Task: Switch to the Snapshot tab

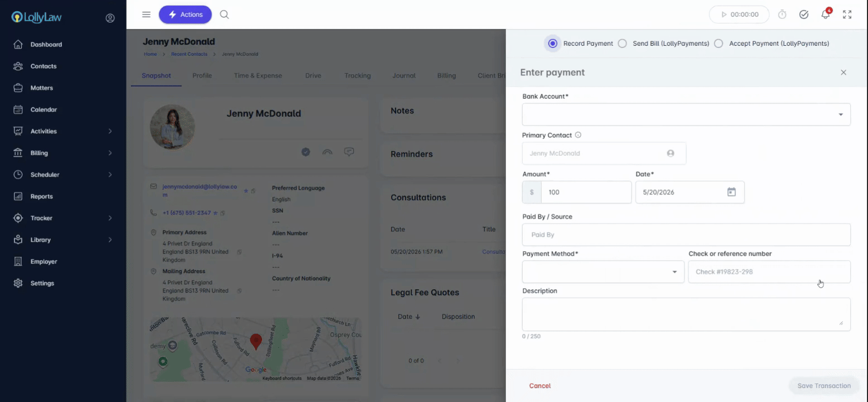Action: click(156, 75)
